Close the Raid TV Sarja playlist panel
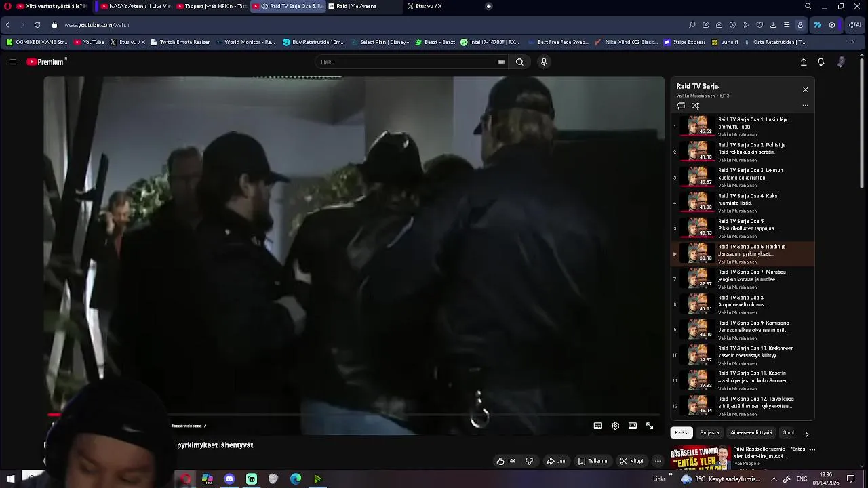The width and height of the screenshot is (868, 488). (805, 89)
